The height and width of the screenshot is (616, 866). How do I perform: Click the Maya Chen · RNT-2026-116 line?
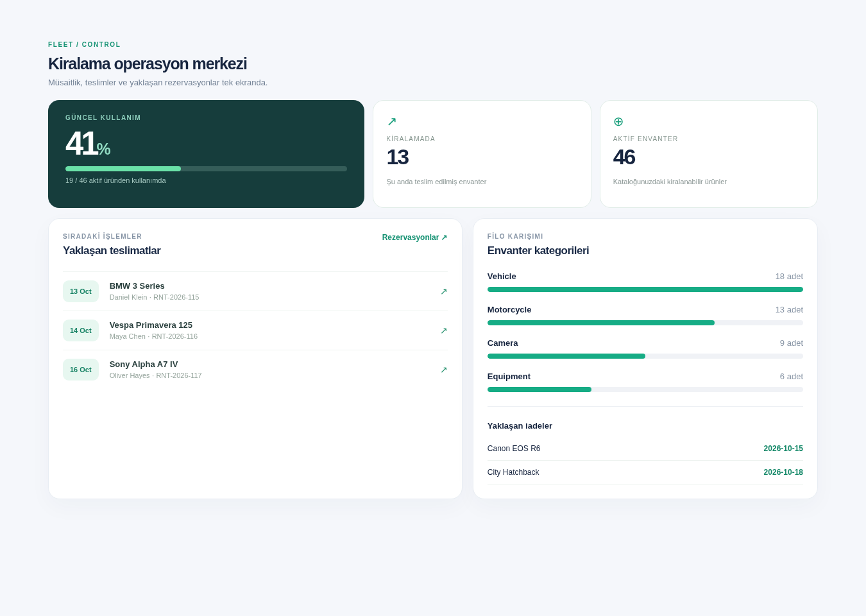click(154, 336)
